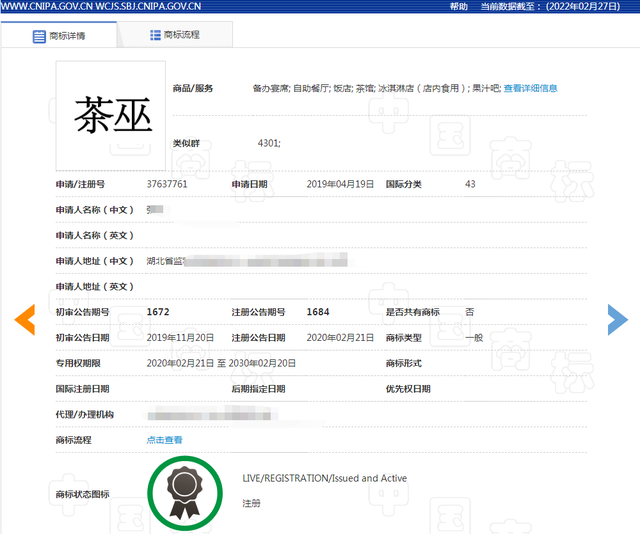Switch to the 商标流程 tab
This screenshot has width=640, height=534.
[175, 35]
